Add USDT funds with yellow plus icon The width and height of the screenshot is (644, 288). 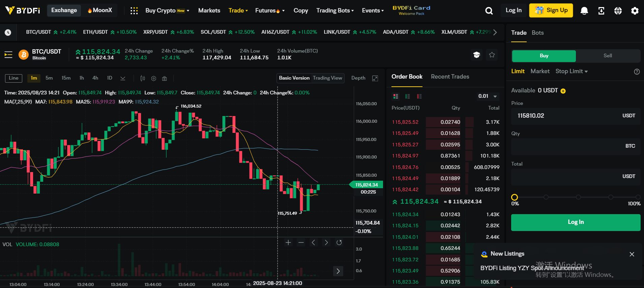pyautogui.click(x=563, y=91)
